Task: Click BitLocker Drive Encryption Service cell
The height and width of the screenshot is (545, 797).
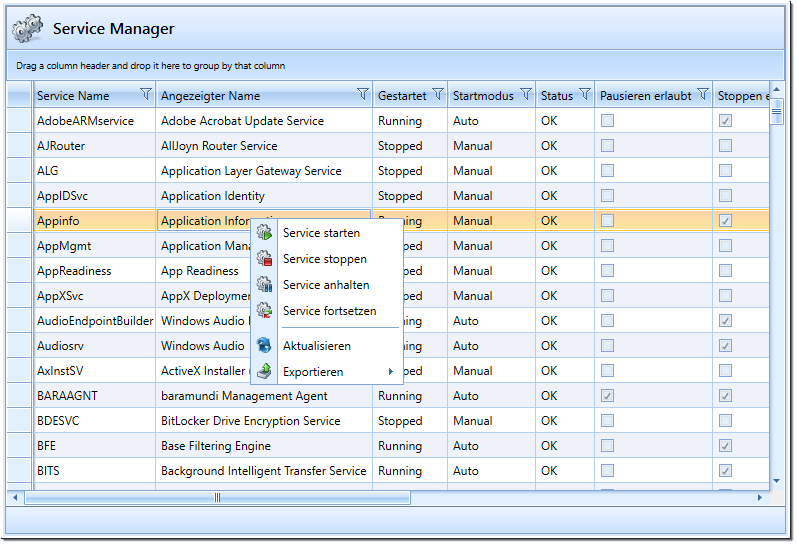Action: point(264,420)
